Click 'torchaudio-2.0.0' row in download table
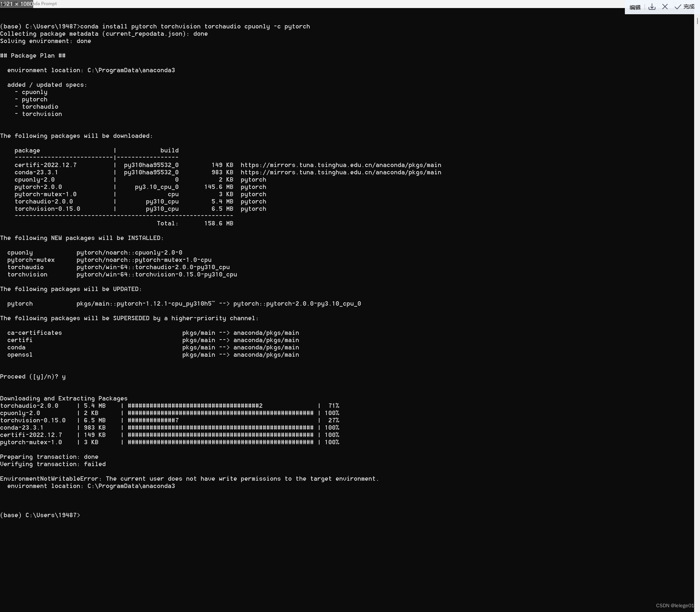 pyautogui.click(x=140, y=201)
